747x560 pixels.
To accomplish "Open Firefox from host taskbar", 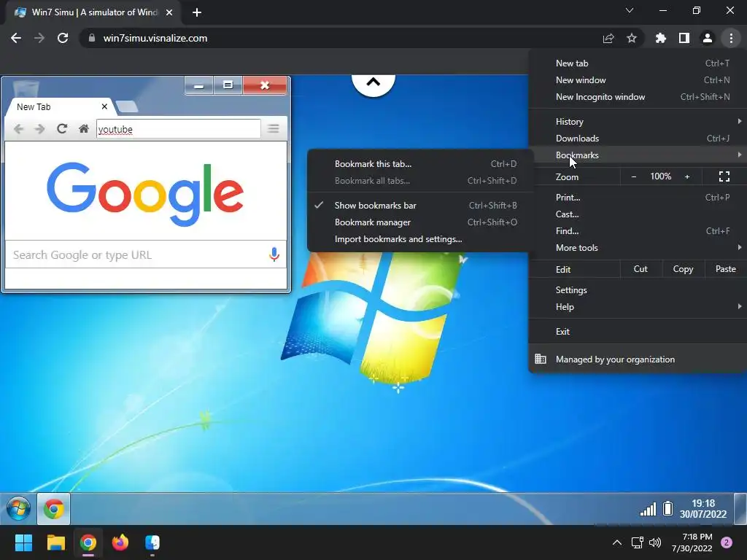I will [120, 542].
